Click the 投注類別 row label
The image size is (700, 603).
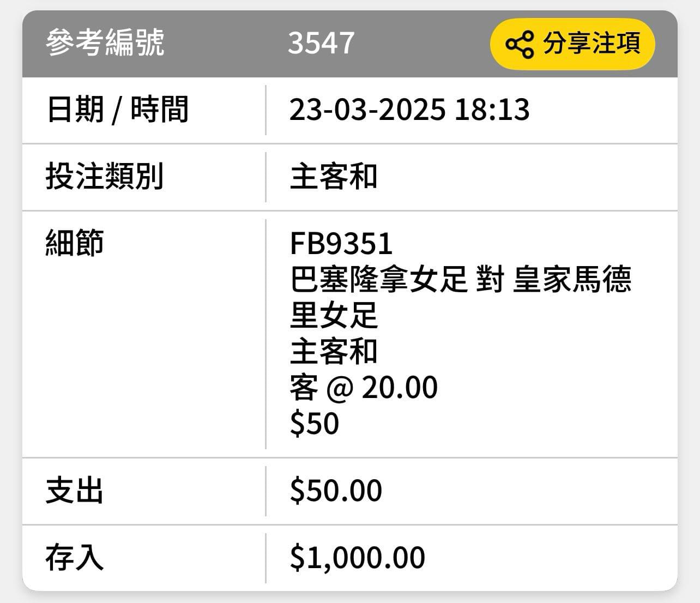(105, 177)
